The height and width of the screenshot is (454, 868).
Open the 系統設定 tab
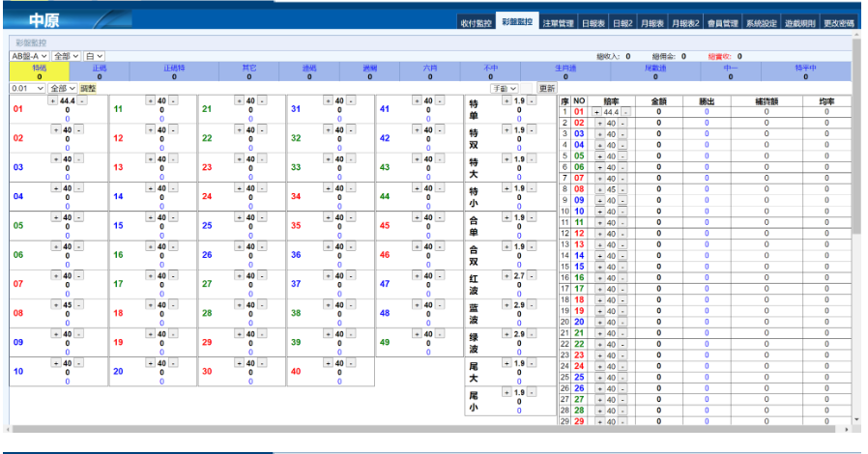[x=761, y=22]
